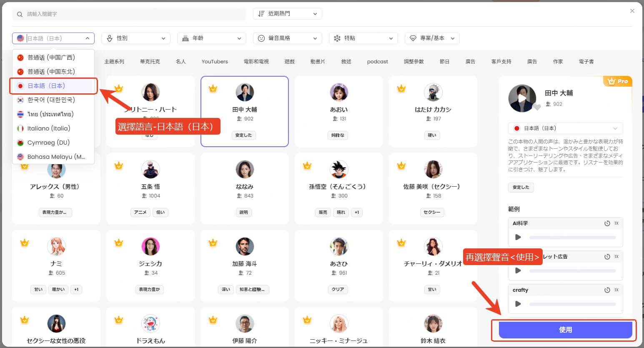The image size is (644, 348).
Task: Choose 普通话 (中国广西) from the language list
Action: pos(53,58)
